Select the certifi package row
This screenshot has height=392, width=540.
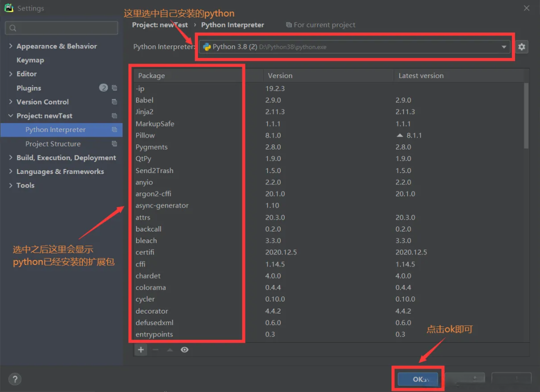click(x=328, y=252)
